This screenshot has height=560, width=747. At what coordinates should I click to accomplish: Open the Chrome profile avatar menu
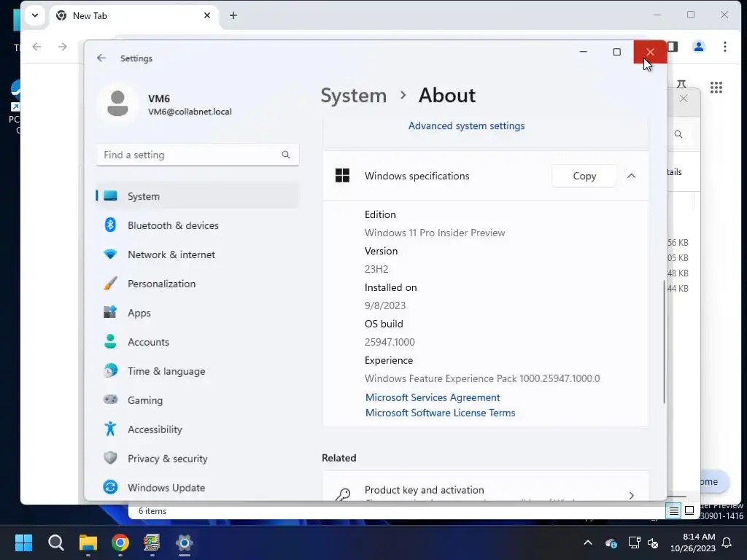(699, 47)
